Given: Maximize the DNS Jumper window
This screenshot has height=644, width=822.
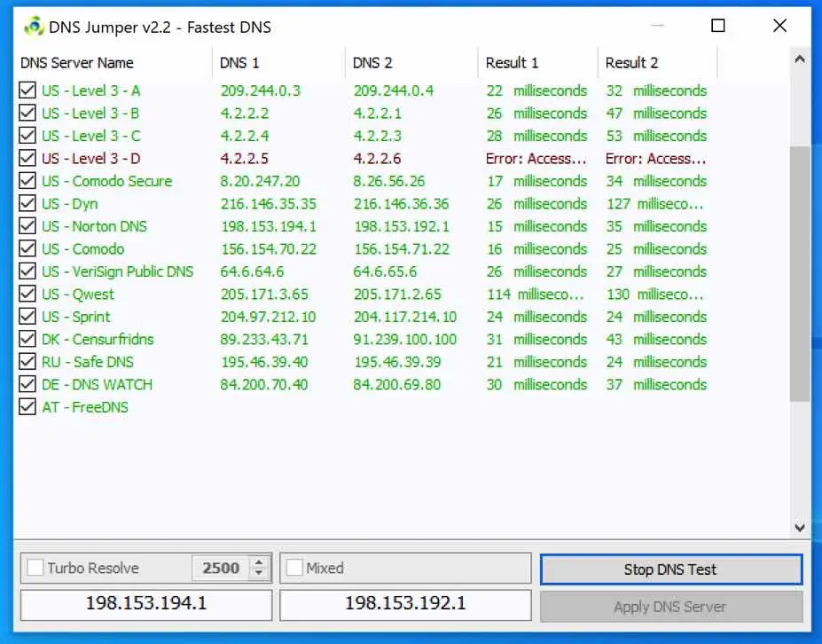Looking at the screenshot, I should coord(717,25).
